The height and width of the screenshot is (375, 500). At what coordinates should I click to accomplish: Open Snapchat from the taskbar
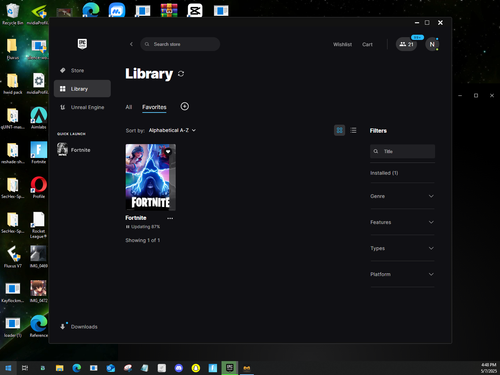coord(196,368)
